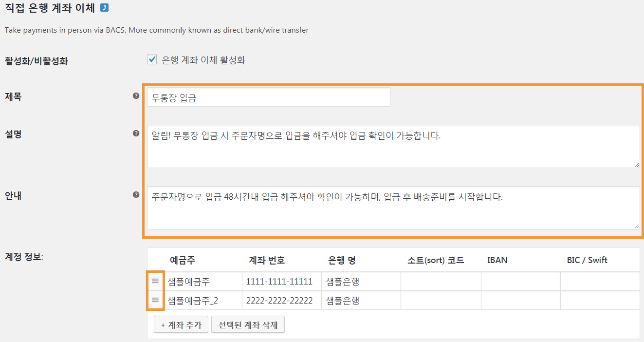Select the drag handle on the 샘플예금주_2 row
The width and height of the screenshot is (644, 342).
click(x=154, y=300)
